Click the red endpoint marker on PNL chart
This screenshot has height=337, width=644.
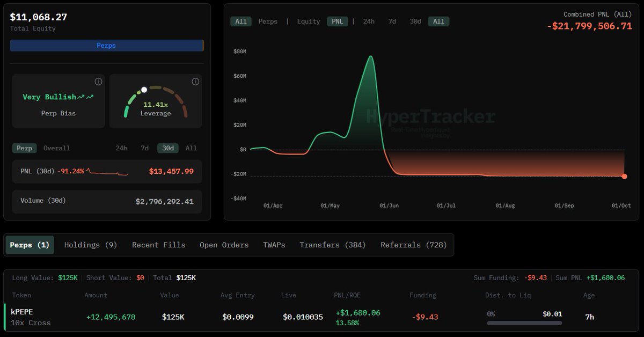tap(624, 176)
